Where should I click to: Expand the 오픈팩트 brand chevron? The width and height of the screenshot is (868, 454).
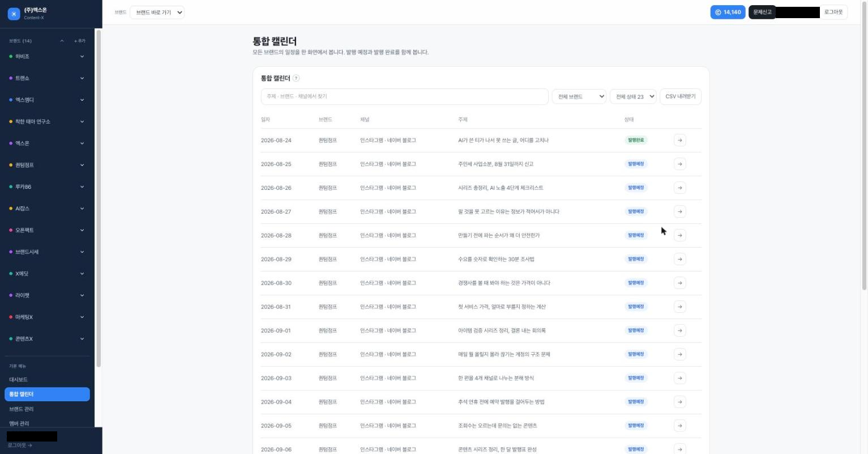82,230
